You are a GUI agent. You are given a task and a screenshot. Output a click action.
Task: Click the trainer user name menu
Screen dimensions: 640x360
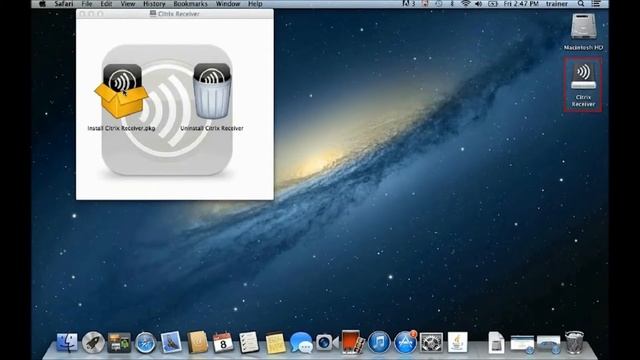click(x=557, y=4)
